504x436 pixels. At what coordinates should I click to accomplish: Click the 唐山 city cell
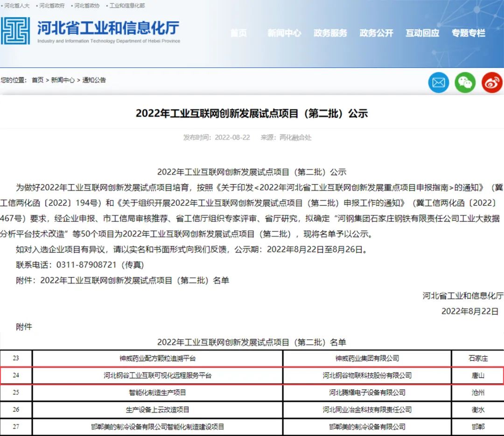[478, 375]
